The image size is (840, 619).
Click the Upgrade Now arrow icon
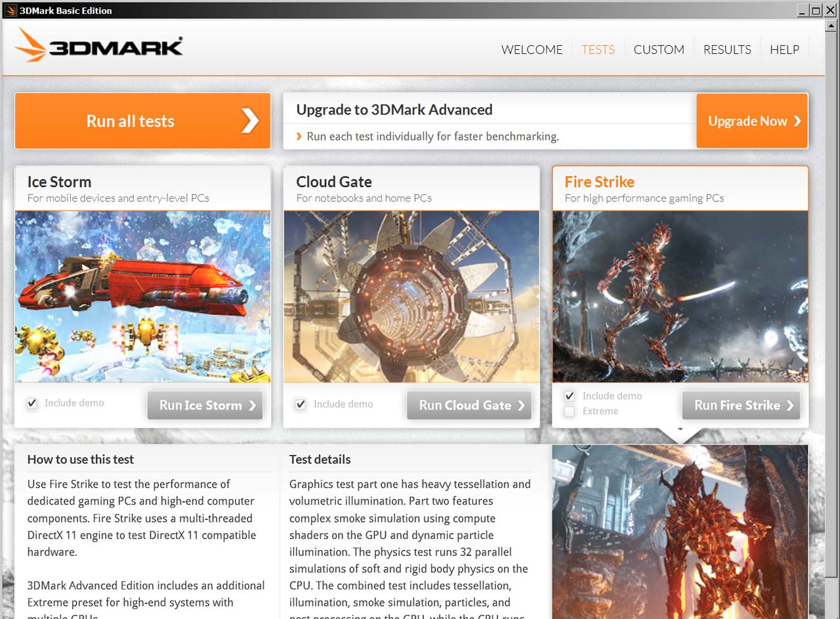click(x=797, y=121)
